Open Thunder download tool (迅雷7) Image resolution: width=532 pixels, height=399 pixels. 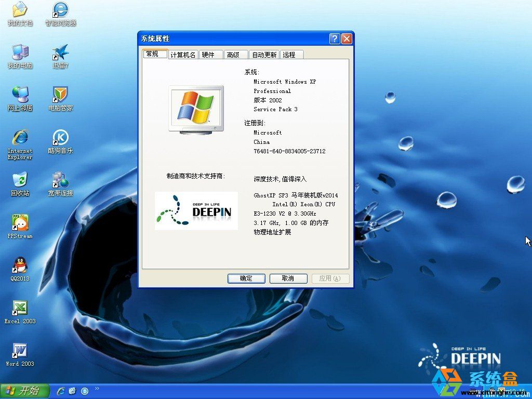(x=60, y=52)
